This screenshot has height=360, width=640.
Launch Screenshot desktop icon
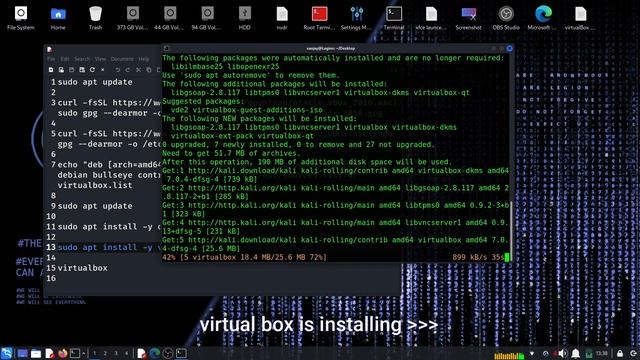coord(469,18)
